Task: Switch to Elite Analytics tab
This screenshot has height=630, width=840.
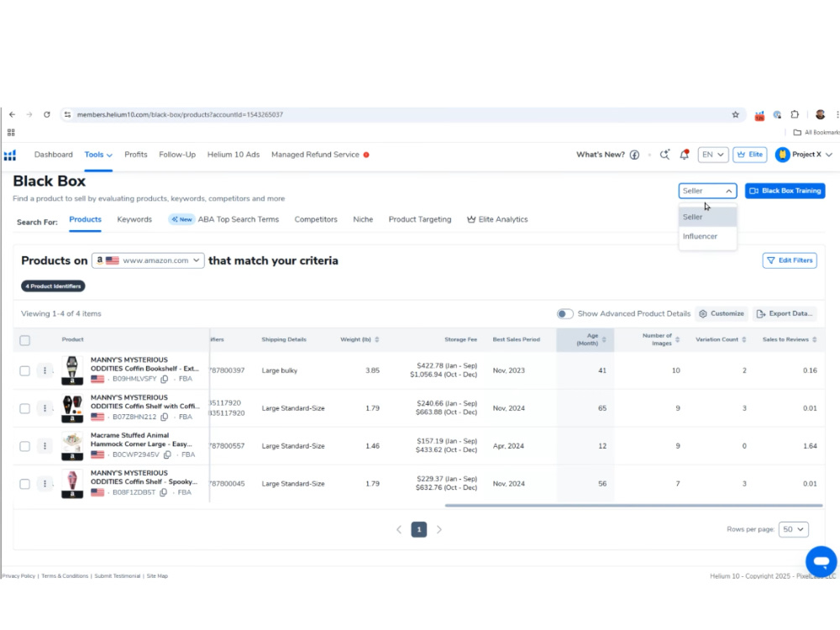Action: click(x=497, y=219)
